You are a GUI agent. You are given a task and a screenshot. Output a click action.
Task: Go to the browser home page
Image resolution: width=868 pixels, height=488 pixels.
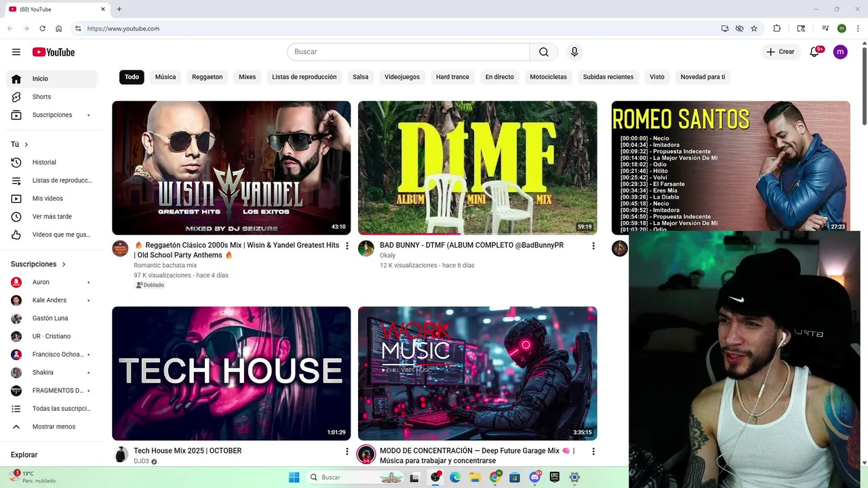[x=59, y=28]
